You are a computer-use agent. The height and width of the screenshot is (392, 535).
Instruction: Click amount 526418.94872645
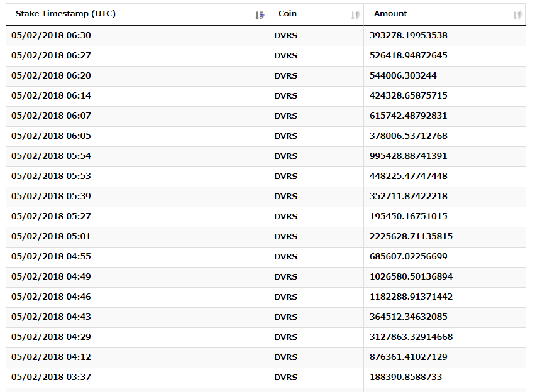click(409, 55)
